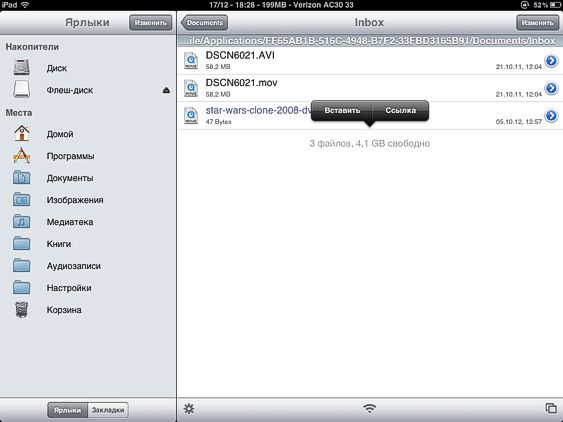
Task: Switch to the Ярлыки segment
Action: (x=68, y=410)
